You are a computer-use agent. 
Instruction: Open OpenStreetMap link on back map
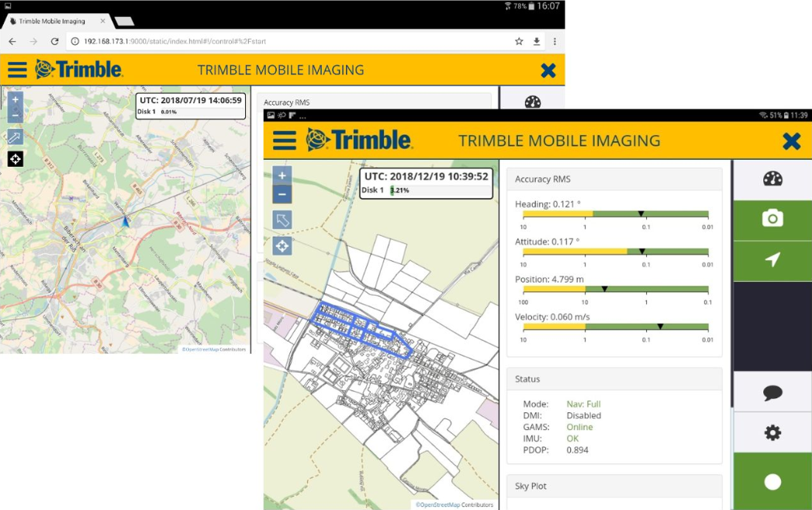(x=199, y=349)
